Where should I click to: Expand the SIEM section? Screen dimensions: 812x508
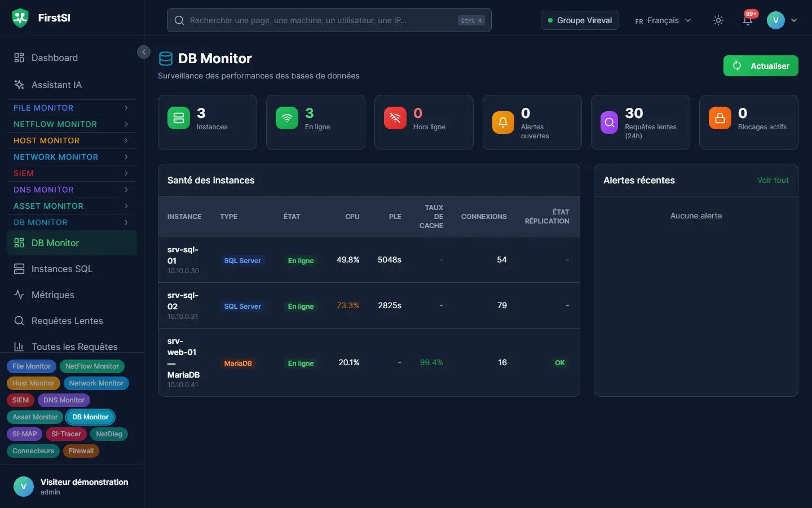click(72, 173)
